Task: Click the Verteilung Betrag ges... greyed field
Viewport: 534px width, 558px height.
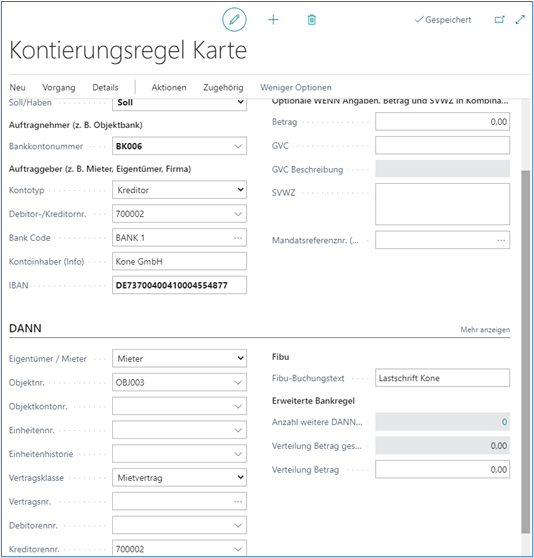Action: 442,446
